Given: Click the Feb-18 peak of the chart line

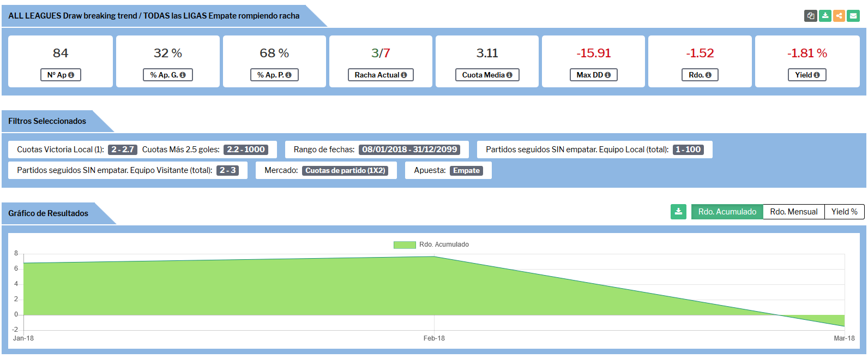Looking at the screenshot, I should [x=434, y=256].
